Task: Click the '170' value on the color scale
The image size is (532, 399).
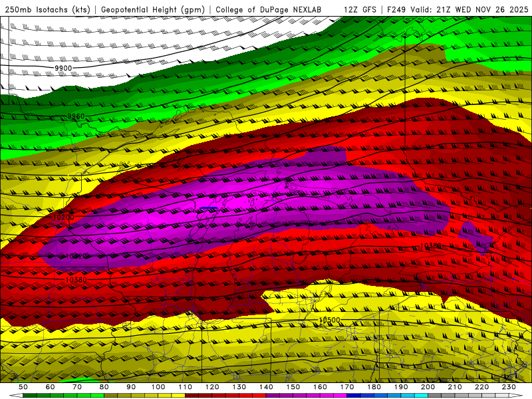Action: tap(347, 387)
